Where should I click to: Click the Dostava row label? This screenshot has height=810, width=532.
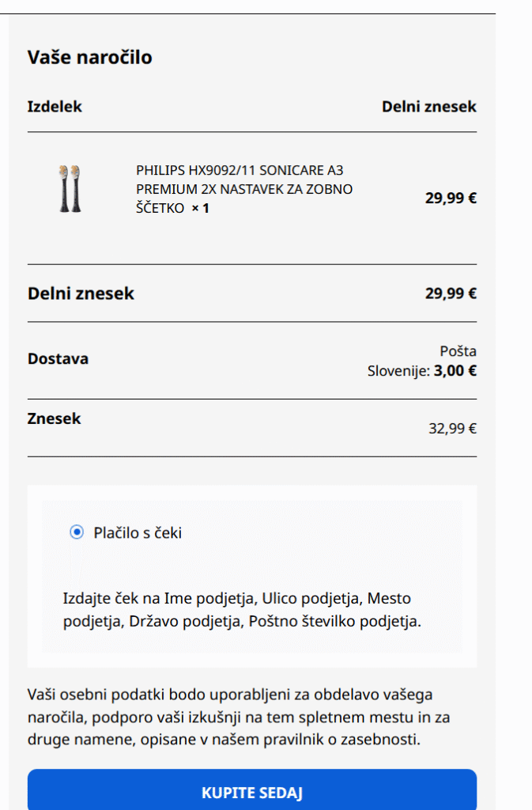(x=58, y=358)
